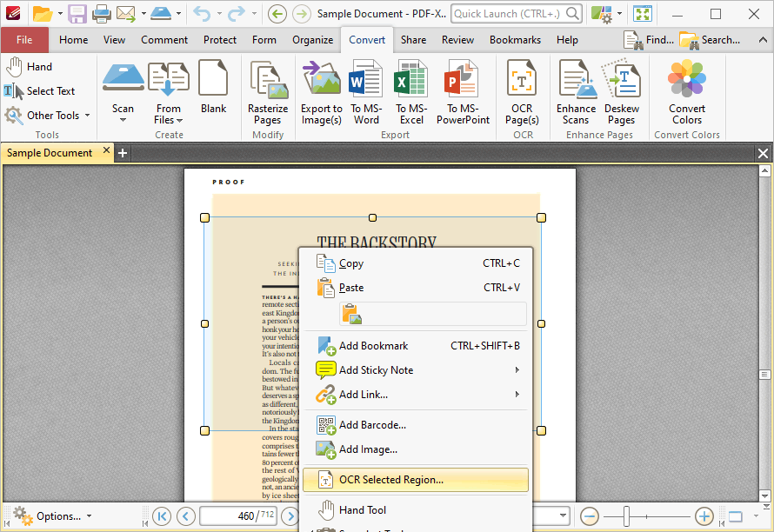Image resolution: width=774 pixels, height=532 pixels.
Task: Click the File button
Action: 24,40
